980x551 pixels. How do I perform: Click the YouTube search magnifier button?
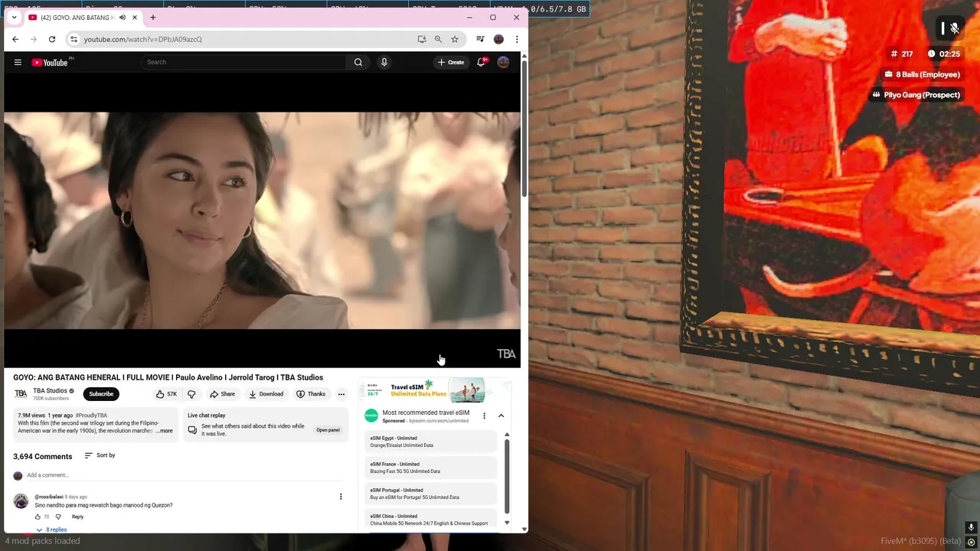(358, 62)
